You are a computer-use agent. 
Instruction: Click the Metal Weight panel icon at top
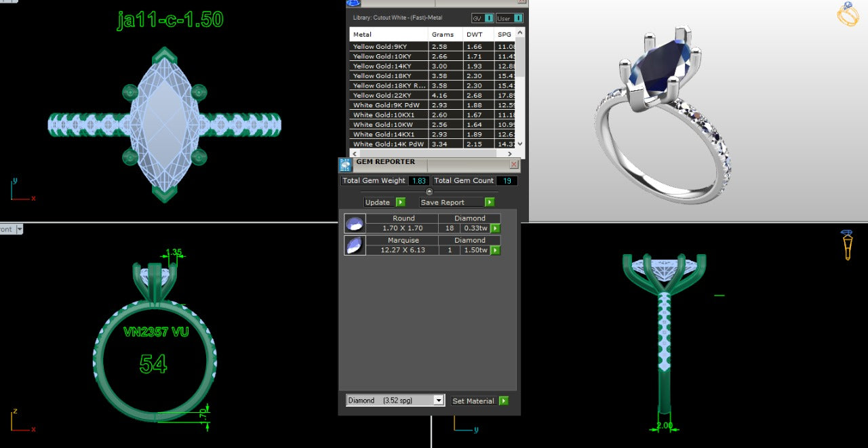[x=353, y=3]
